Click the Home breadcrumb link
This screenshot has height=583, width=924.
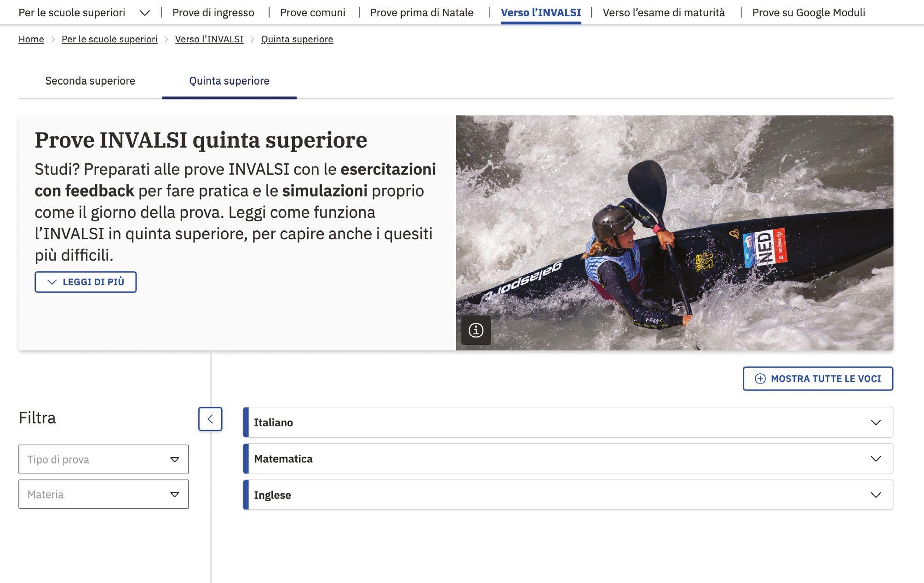tap(31, 40)
